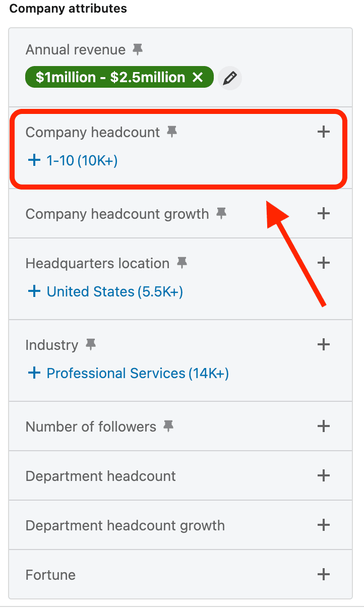The width and height of the screenshot is (364, 609).
Task: Add United States headquarters suggestion
Action: point(105,291)
